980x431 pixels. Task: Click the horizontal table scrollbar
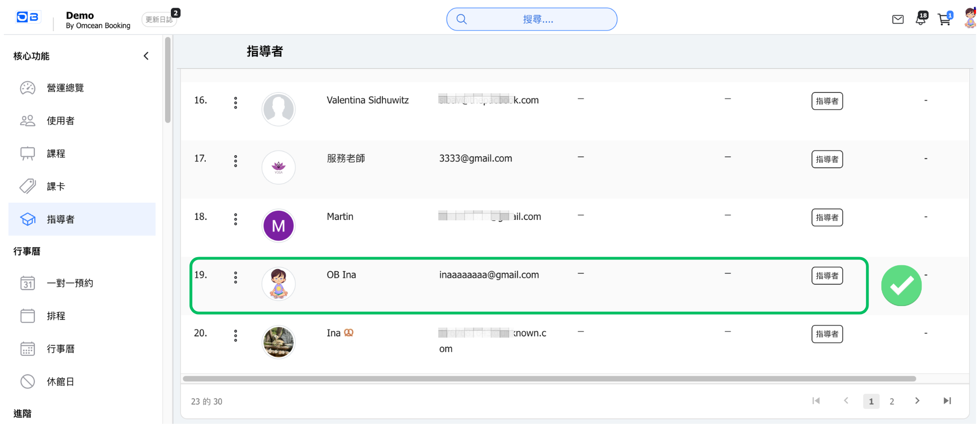click(x=549, y=379)
